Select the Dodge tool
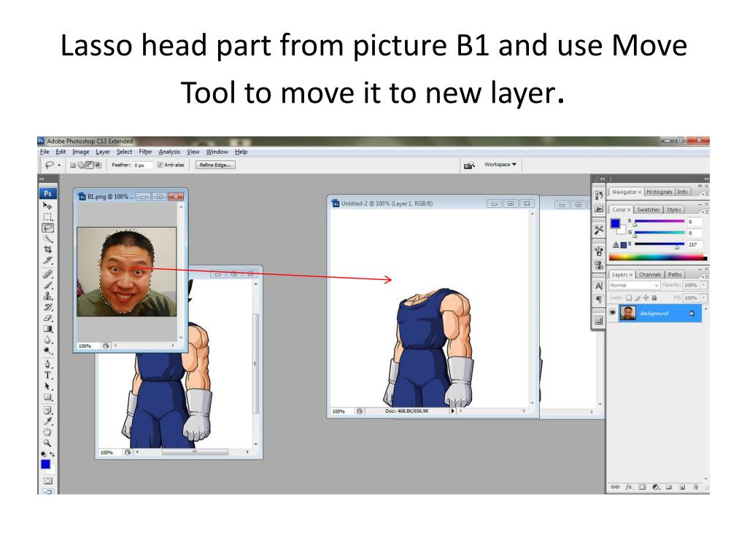The width and height of the screenshot is (747, 560). tap(47, 351)
